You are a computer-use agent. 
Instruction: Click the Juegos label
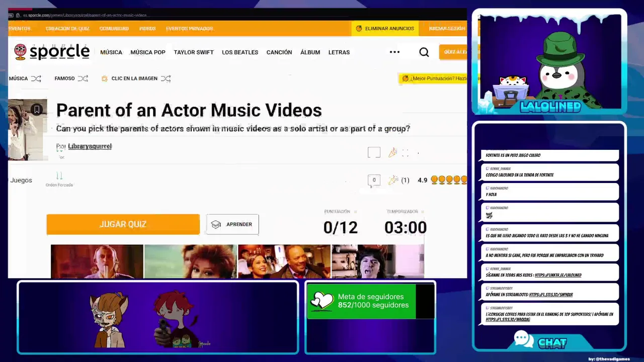[x=21, y=180]
